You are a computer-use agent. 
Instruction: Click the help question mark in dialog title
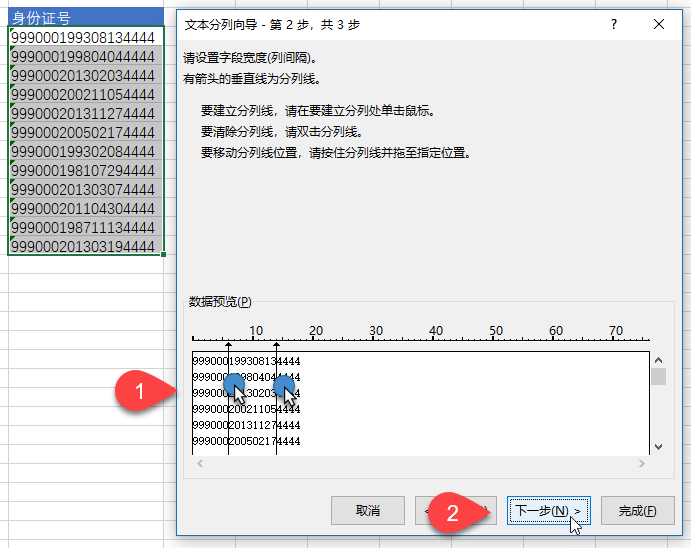(614, 24)
